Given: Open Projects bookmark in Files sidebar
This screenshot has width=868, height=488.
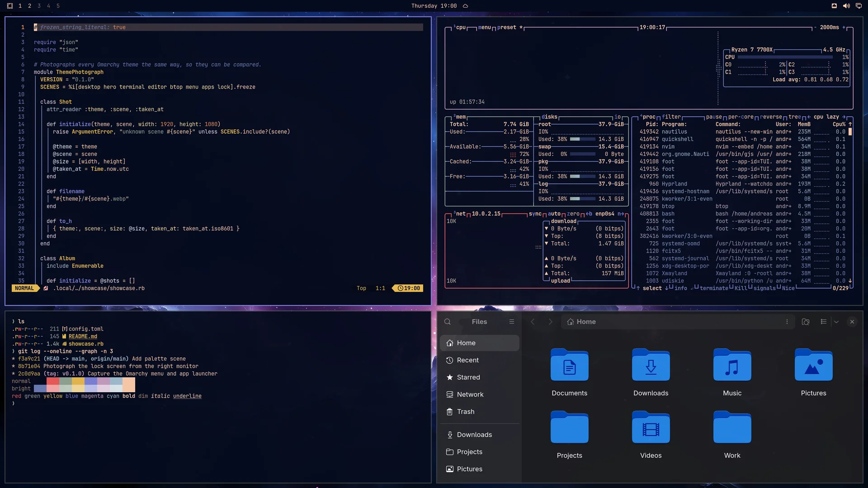Looking at the screenshot, I should point(479,452).
